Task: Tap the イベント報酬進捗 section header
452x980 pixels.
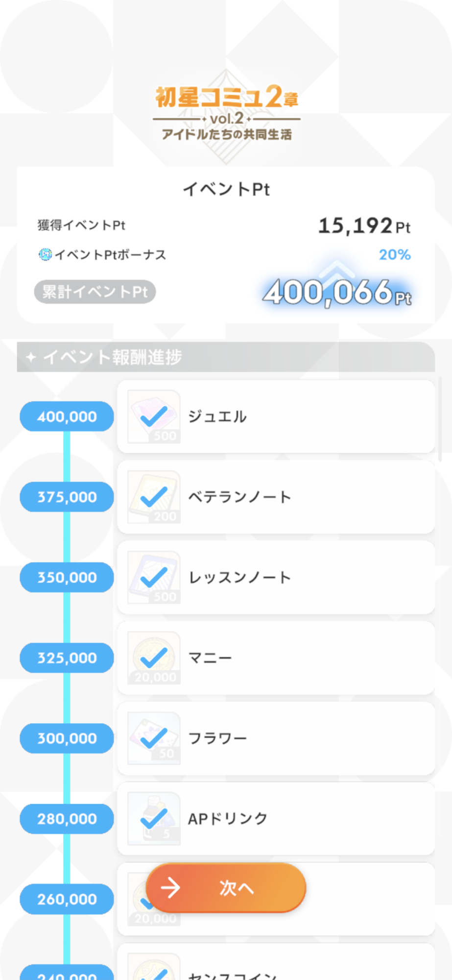Action: [226, 357]
